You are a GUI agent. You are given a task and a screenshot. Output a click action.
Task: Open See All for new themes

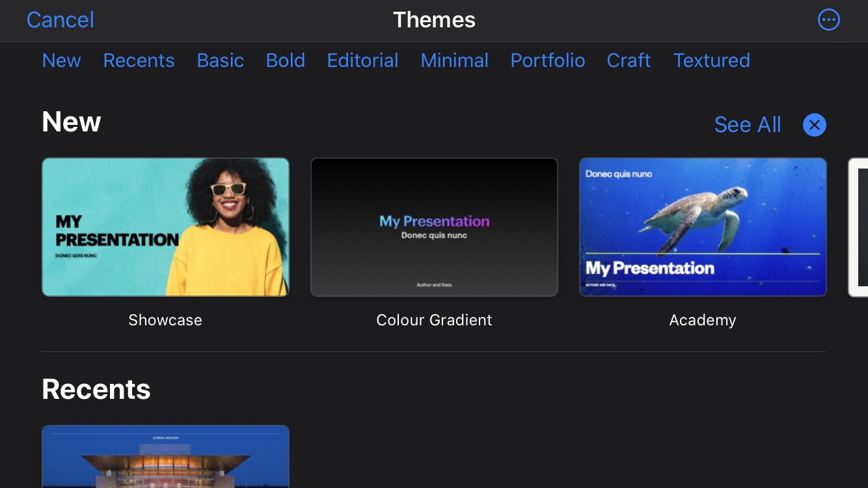point(747,125)
